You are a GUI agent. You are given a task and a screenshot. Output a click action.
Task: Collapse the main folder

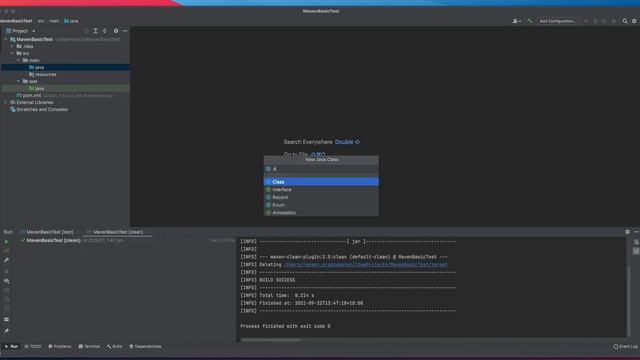[x=18, y=60]
